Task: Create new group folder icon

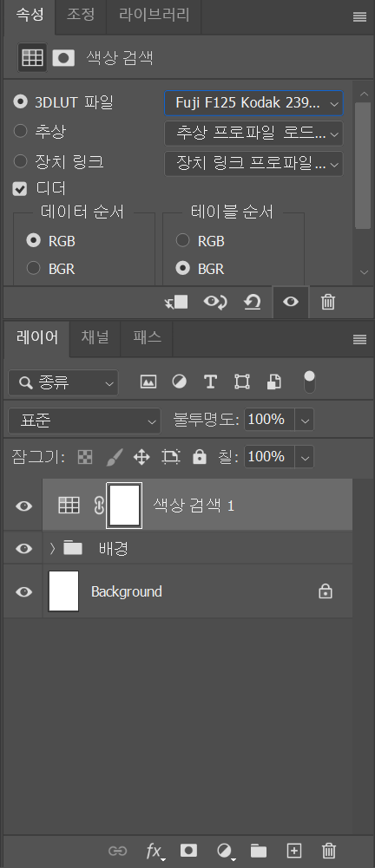Action: coord(259,851)
